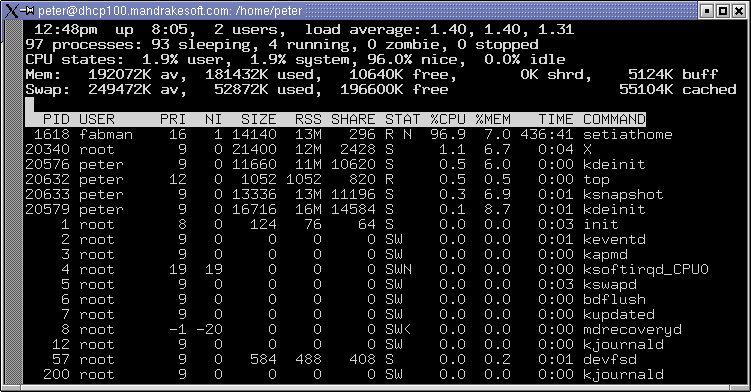
Task: Click the mdrecoveryd process name
Action: (632, 329)
